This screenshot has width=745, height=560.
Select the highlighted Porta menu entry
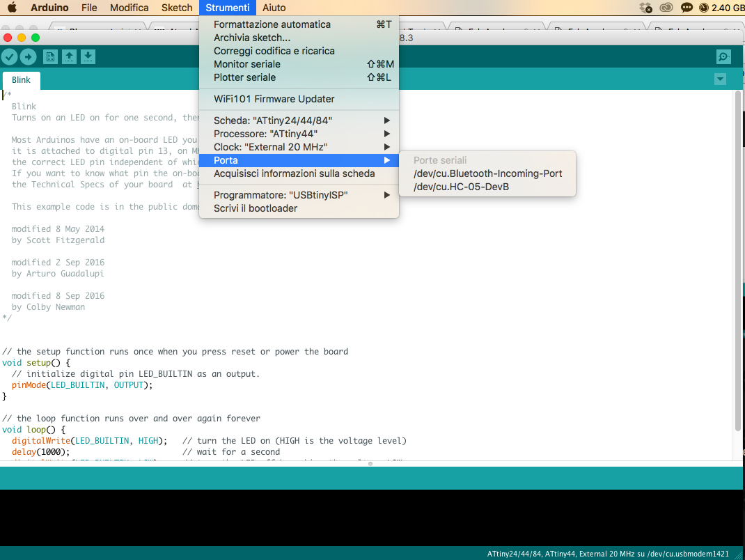click(x=299, y=160)
